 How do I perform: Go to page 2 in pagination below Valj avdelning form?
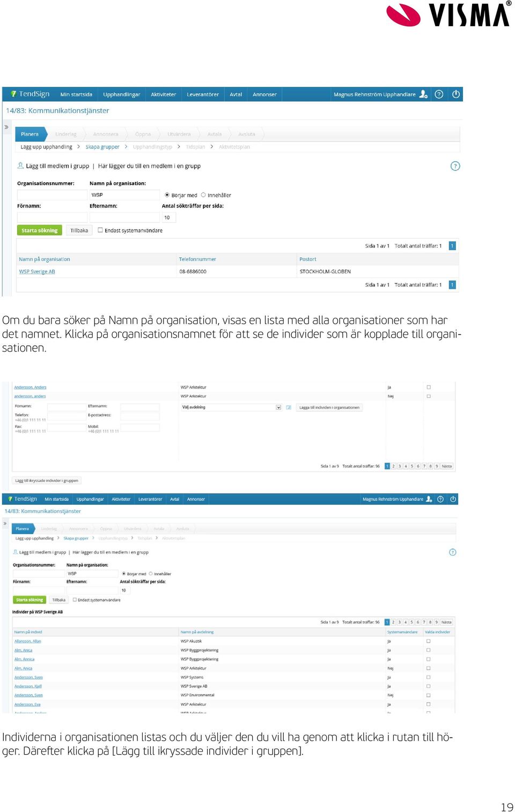[x=393, y=466]
